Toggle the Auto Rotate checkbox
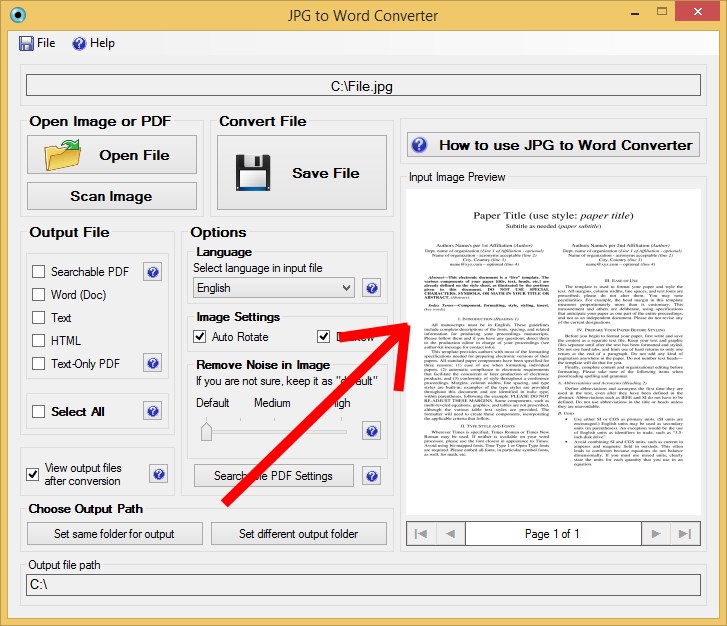The height and width of the screenshot is (626, 727). 200,337
